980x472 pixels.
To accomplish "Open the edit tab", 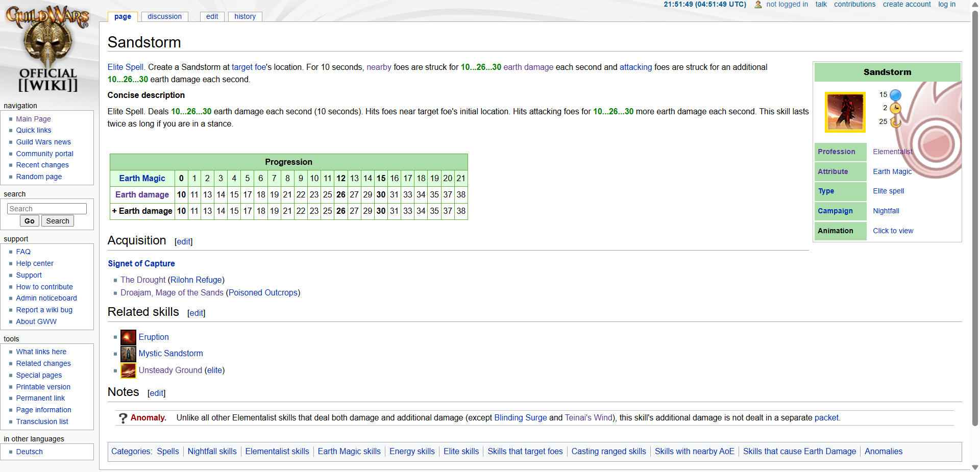I will tap(212, 16).
